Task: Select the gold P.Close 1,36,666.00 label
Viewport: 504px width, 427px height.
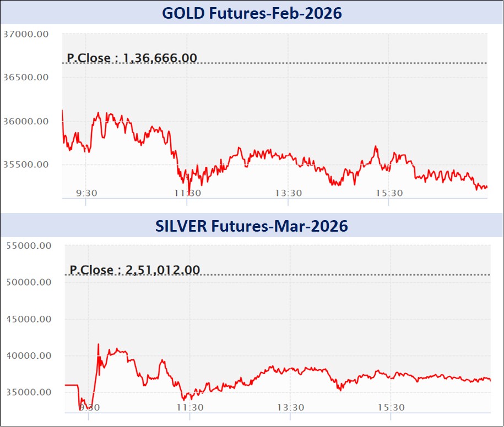Action: 132,58
